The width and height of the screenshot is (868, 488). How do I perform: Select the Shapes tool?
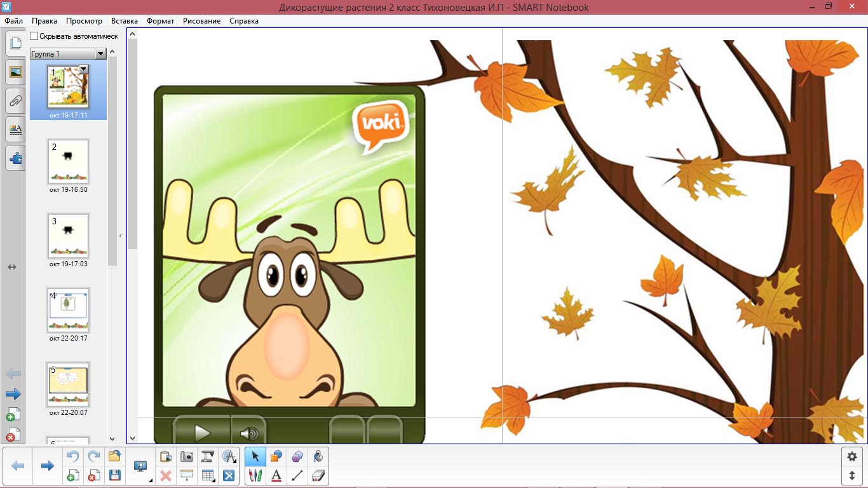(x=276, y=456)
